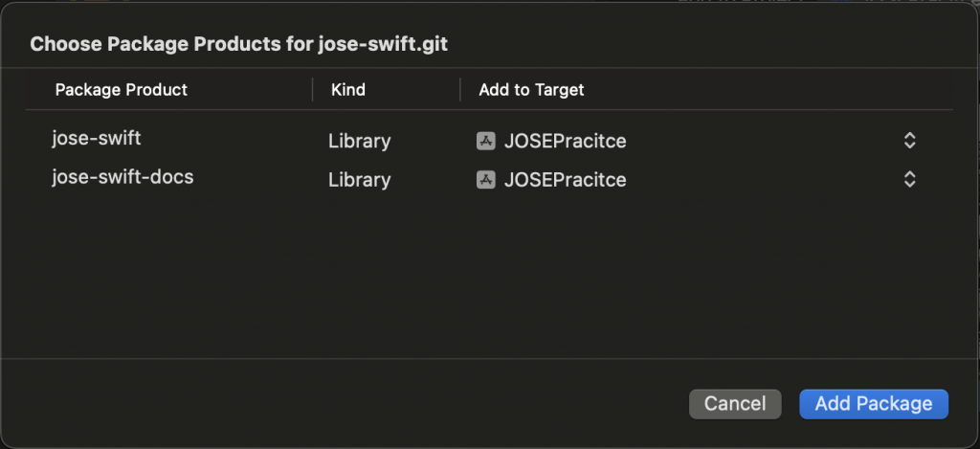980x449 pixels.
Task: Select JOSEPracitce target name in jose-swift-docs row
Action: tap(565, 179)
